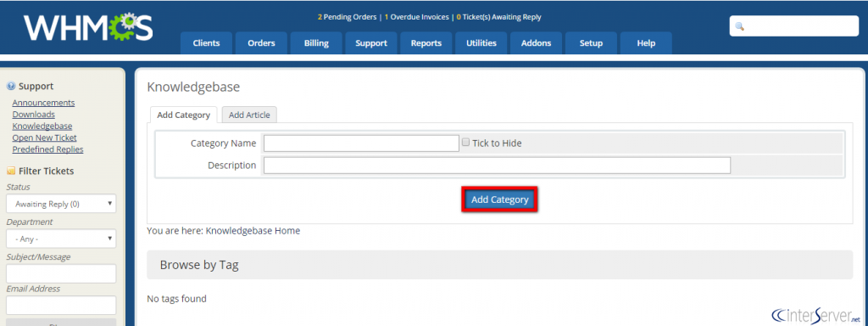Image resolution: width=868 pixels, height=326 pixels.
Task: Click the 'No tags found' text
Action: pos(176,299)
